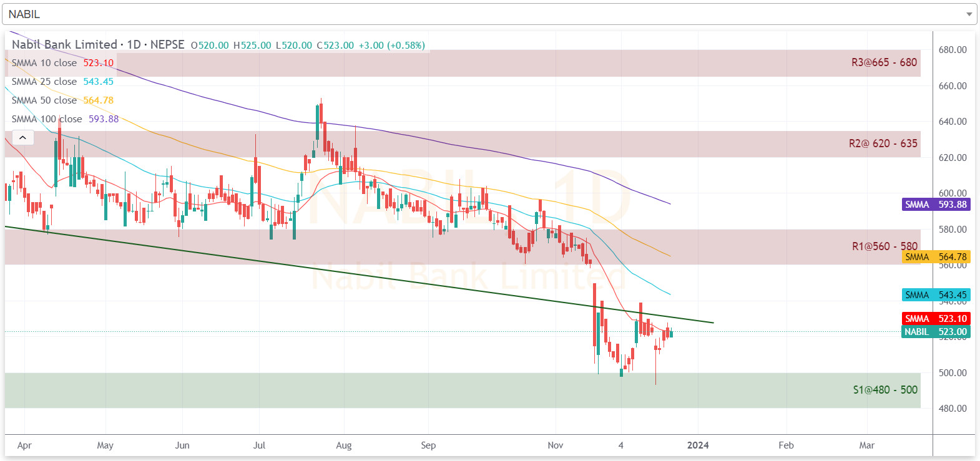
Task: Select the high value H525.00
Action: coord(252,46)
